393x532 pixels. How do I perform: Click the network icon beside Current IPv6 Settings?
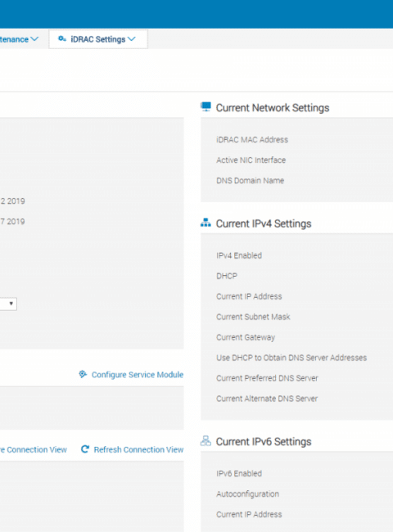[206, 440]
